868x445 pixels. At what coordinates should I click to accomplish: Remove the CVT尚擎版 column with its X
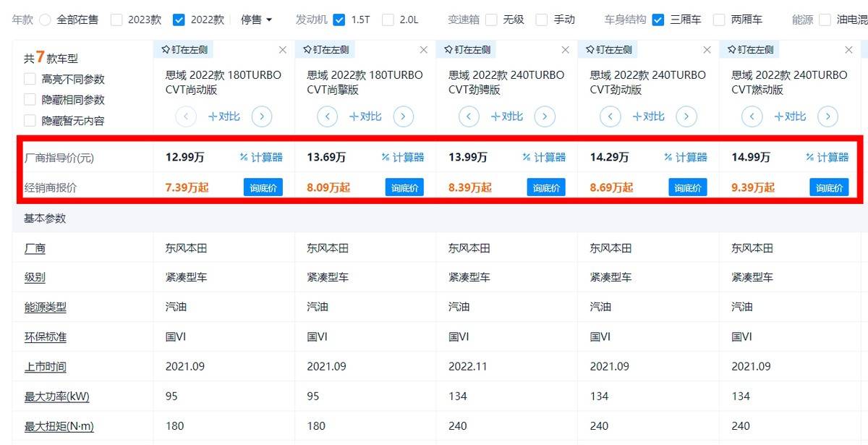424,50
